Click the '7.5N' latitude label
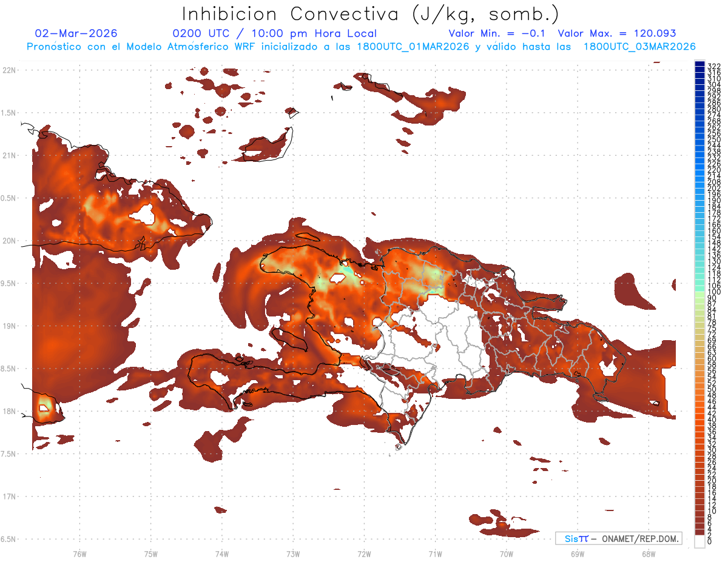 9,453
